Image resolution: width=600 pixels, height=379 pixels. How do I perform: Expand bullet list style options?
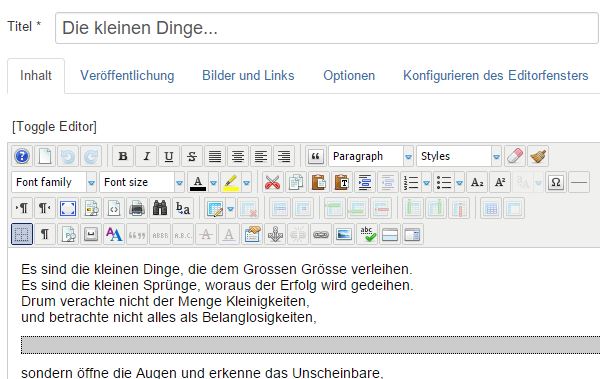pyautogui.click(x=459, y=182)
